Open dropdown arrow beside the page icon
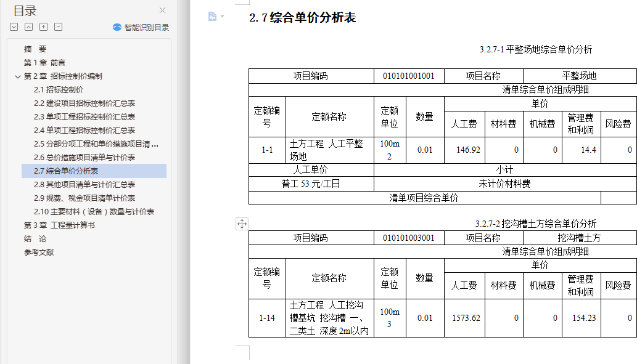 point(222,17)
